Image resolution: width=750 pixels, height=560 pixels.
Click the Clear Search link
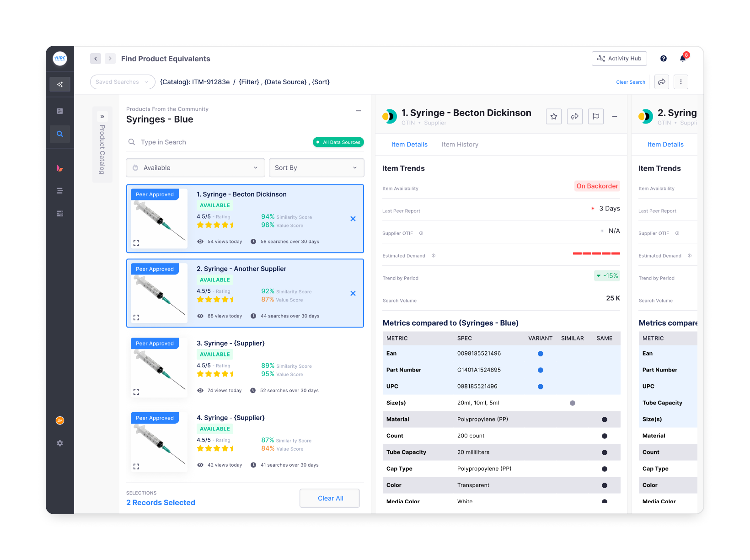tap(631, 82)
